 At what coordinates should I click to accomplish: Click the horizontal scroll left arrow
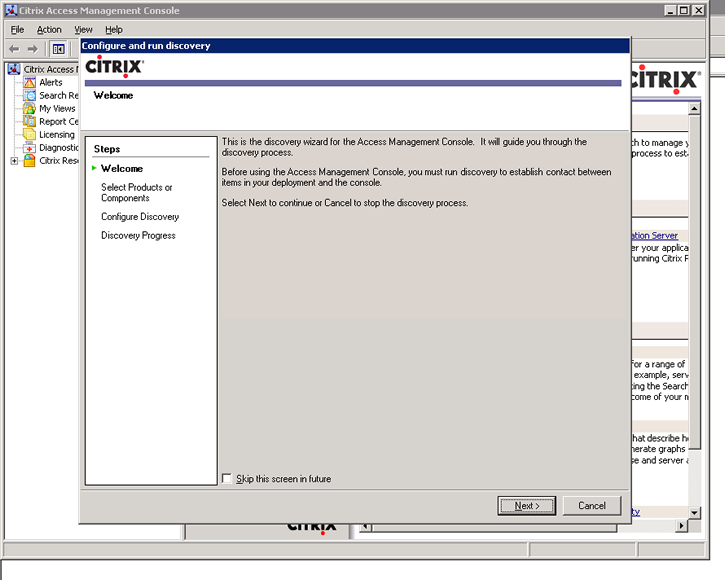coord(365,526)
